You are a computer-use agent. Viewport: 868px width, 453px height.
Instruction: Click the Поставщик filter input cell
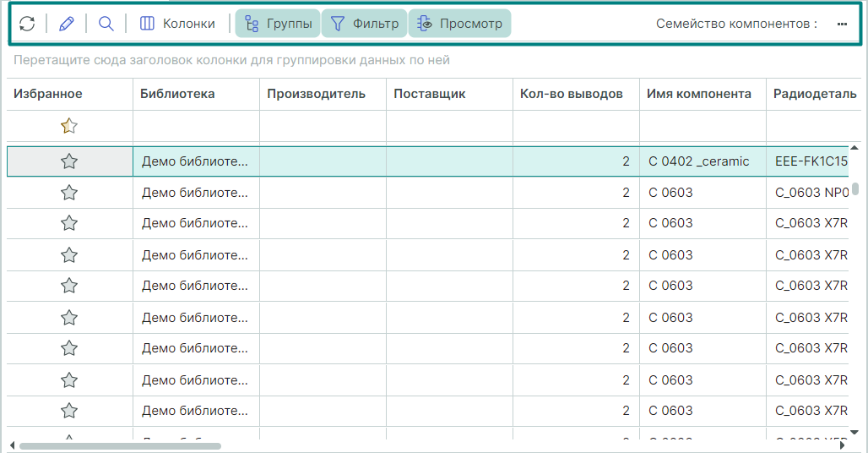coord(449,126)
